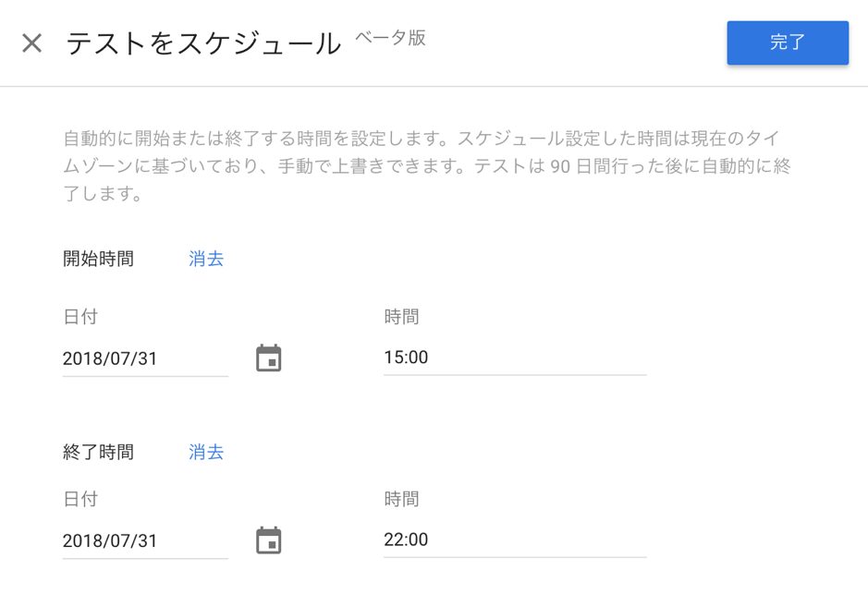The image size is (868, 606).
Task: Click the 開始時間 section label
Action: [98, 259]
